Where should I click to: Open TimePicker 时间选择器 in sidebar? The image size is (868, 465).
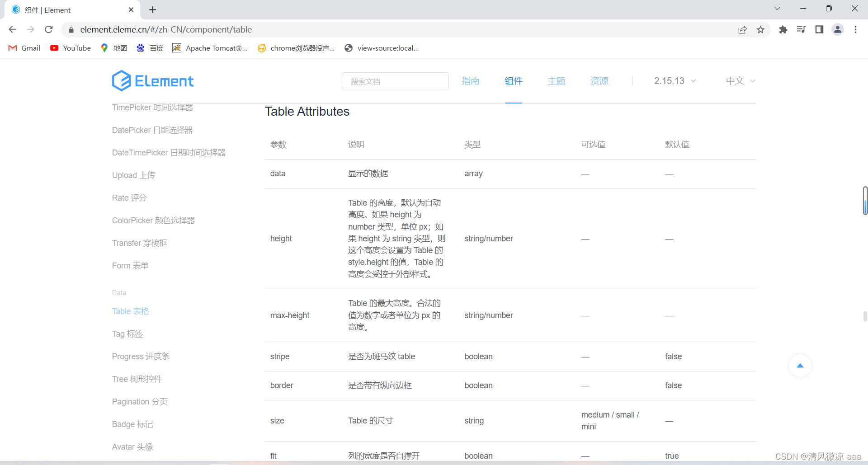point(153,108)
